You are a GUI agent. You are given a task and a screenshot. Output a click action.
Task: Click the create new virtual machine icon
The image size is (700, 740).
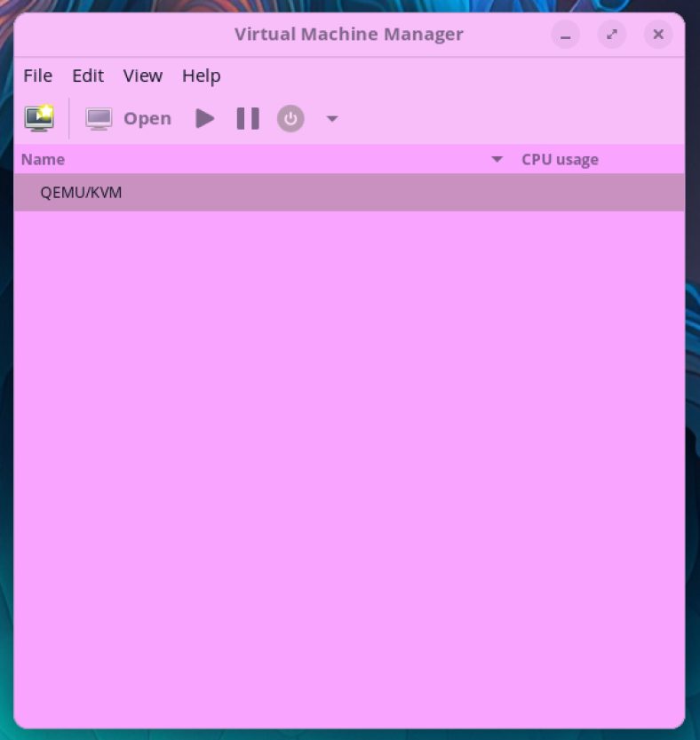[x=39, y=118]
